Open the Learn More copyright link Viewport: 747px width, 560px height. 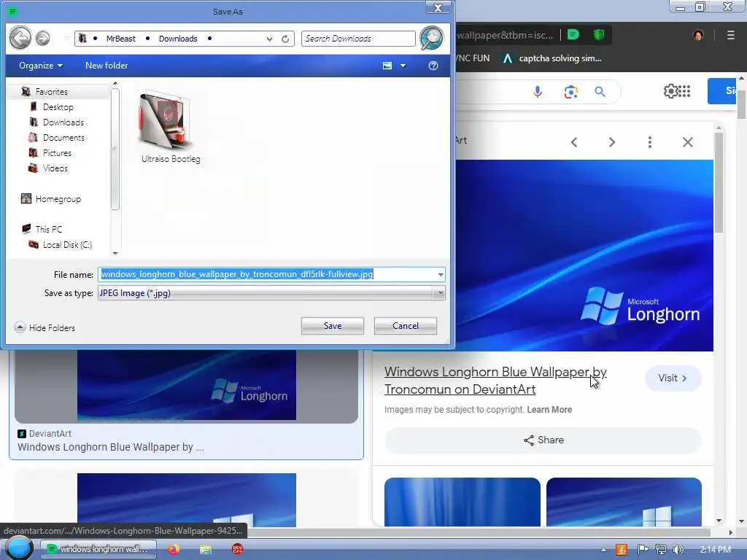[x=549, y=410]
